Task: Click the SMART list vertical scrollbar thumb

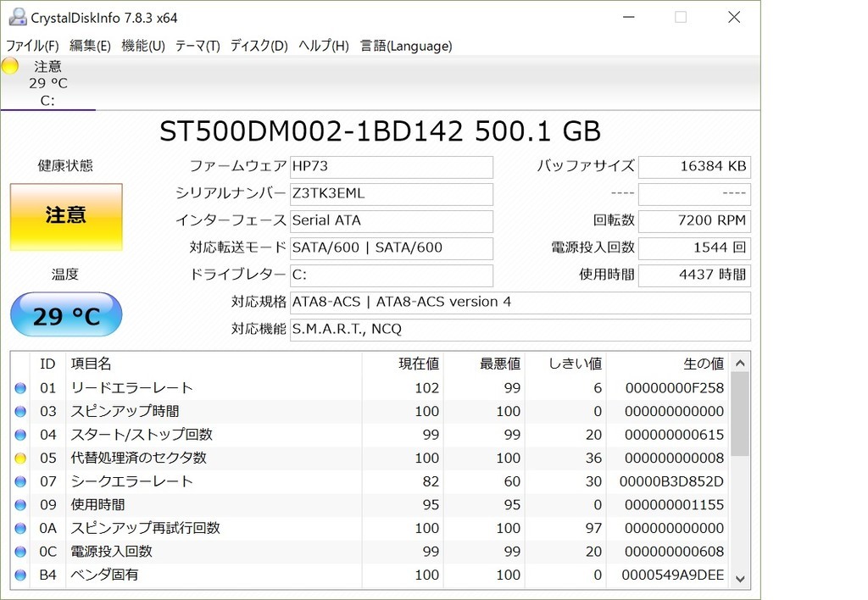Action: [x=740, y=414]
